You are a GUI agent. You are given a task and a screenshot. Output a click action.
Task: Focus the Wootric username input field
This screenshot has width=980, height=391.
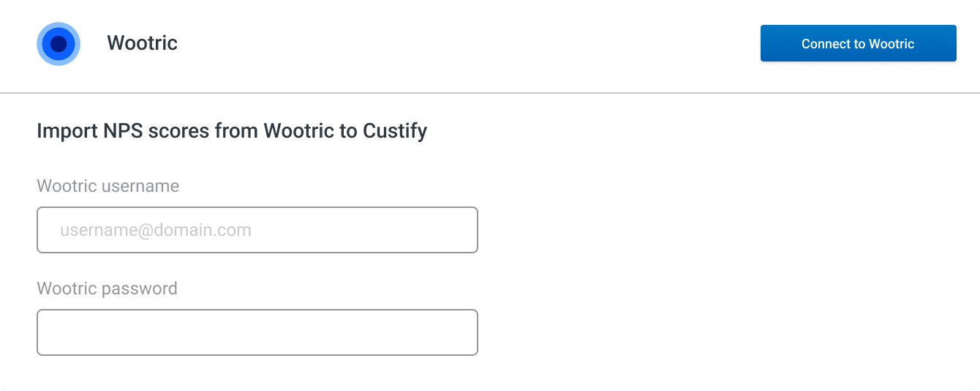click(257, 230)
